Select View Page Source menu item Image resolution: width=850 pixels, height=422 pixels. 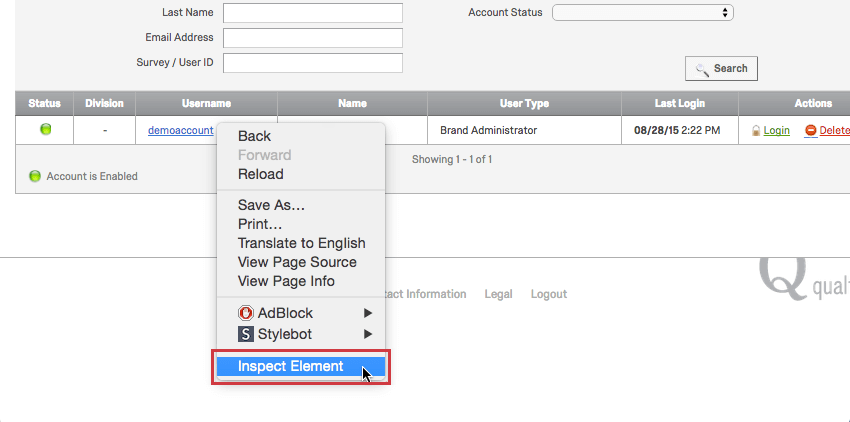(x=297, y=262)
